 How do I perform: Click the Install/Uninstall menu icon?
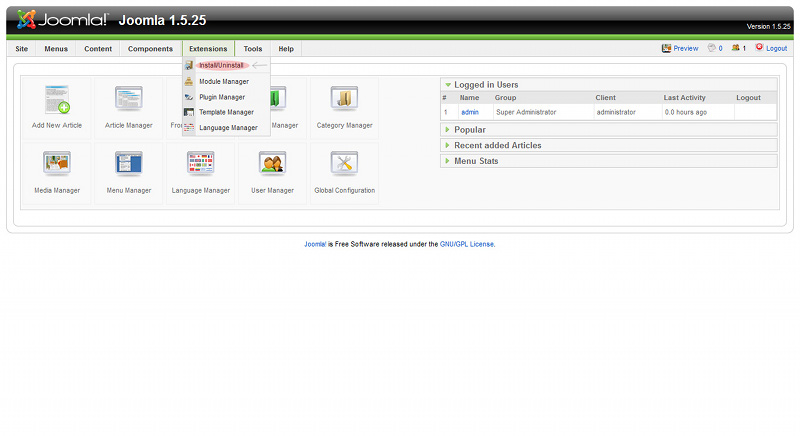pos(189,65)
